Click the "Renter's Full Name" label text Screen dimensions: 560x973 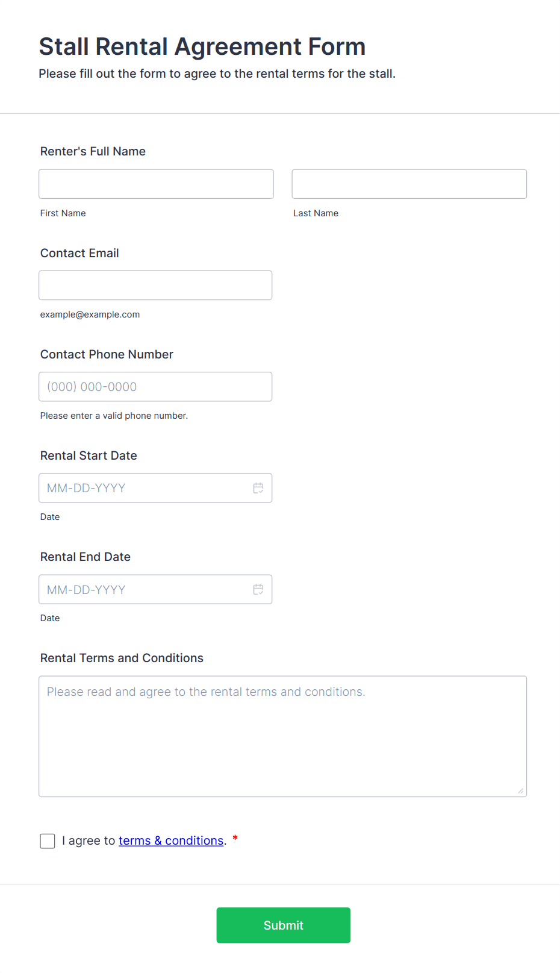point(93,151)
